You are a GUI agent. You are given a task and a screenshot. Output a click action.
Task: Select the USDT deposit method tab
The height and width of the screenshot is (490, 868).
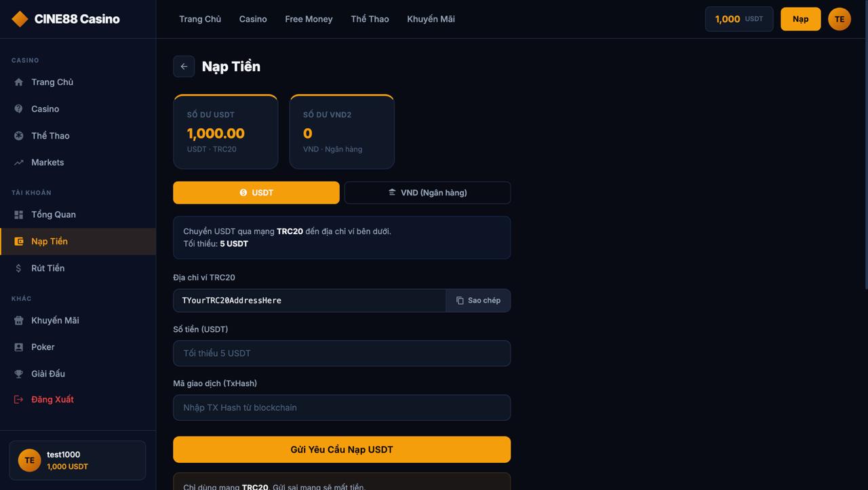click(x=256, y=193)
